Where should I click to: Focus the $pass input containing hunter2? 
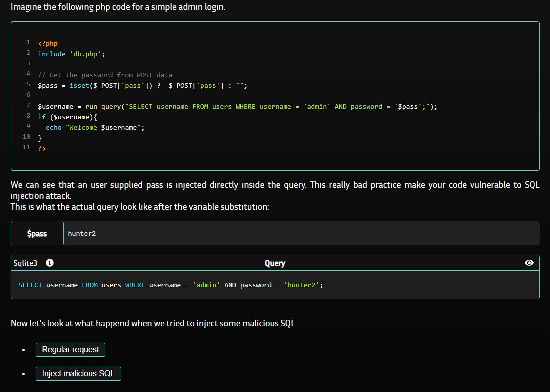tap(300, 233)
